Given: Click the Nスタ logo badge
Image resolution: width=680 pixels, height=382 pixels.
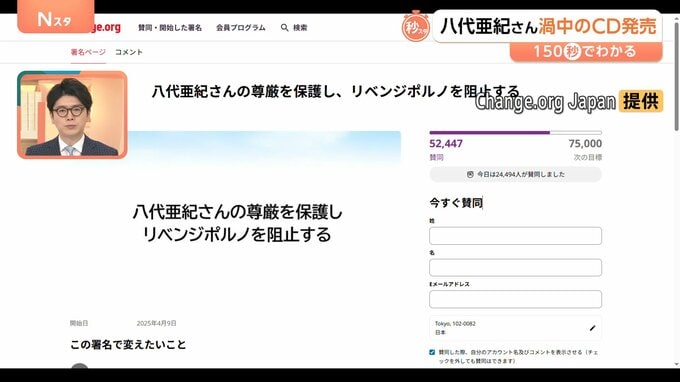Looking at the screenshot, I should click(56, 17).
